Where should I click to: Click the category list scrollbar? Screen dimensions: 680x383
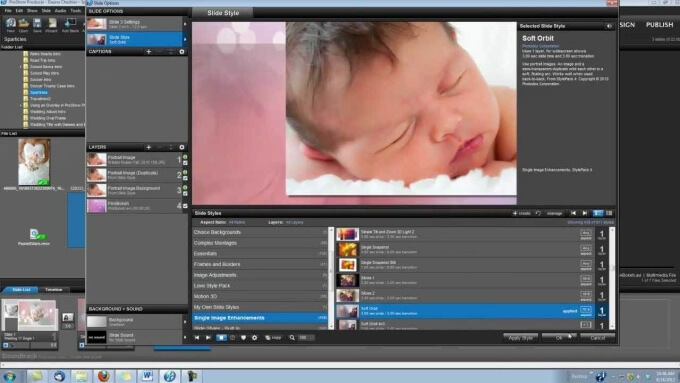click(331, 278)
